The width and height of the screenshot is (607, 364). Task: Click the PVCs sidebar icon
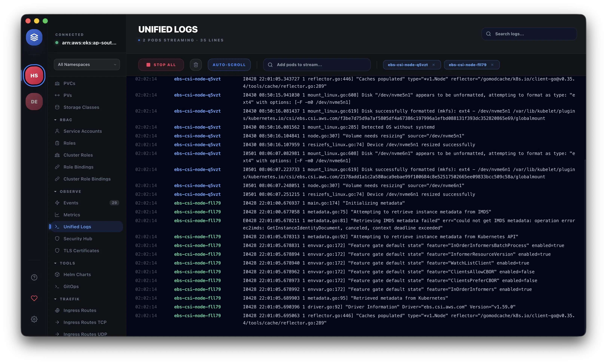click(x=57, y=83)
